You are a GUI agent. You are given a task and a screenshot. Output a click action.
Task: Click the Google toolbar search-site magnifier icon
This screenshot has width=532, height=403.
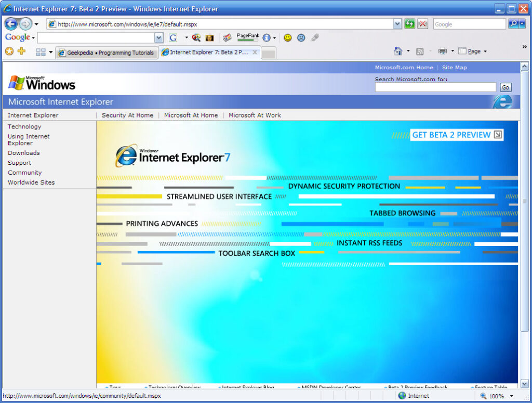pyautogui.click(x=196, y=37)
